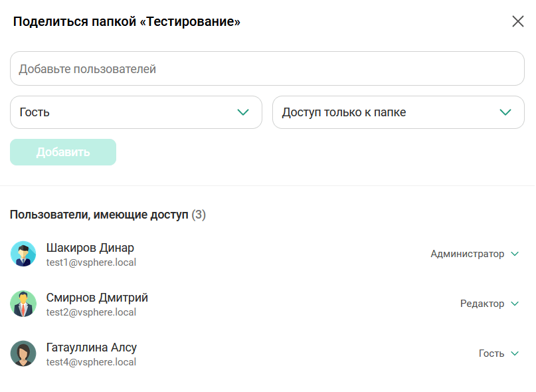Click chevron next to Редактор role
Screen dimensions: 536x392
click(x=515, y=304)
